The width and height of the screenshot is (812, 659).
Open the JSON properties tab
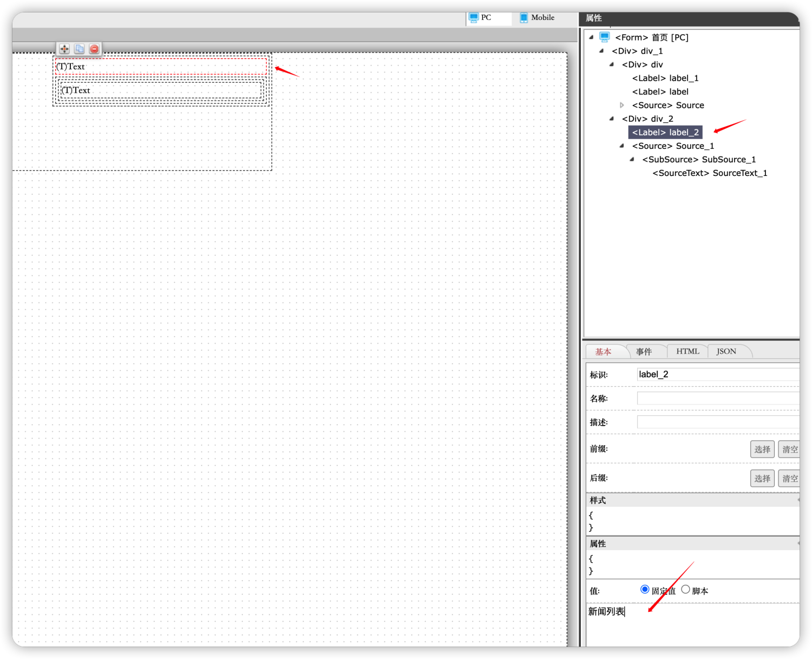coord(726,351)
